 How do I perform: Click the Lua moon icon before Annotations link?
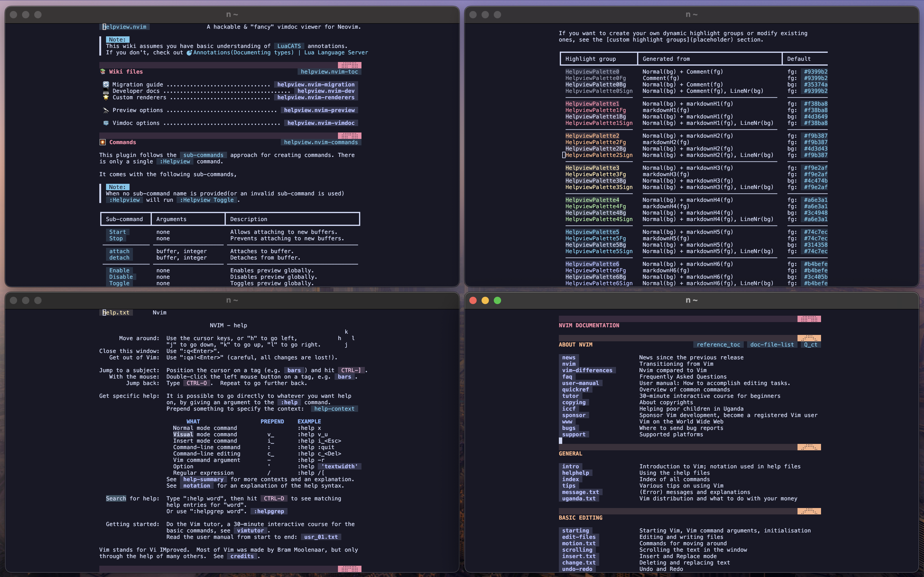point(189,53)
